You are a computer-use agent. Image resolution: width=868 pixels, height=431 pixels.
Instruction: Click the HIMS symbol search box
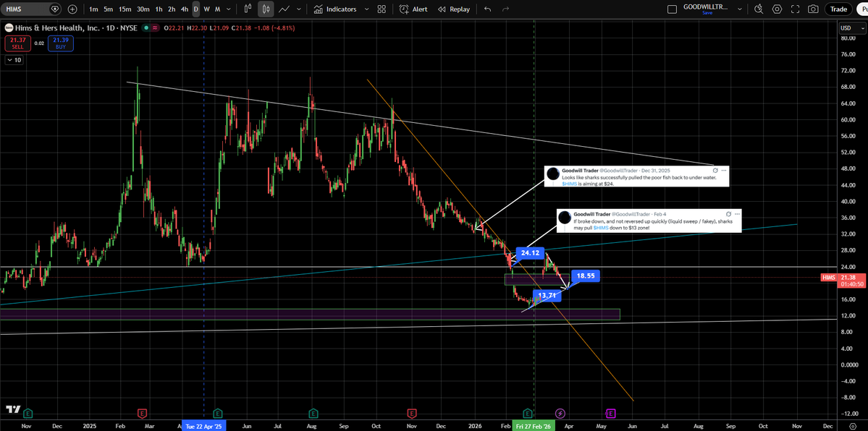click(31, 9)
